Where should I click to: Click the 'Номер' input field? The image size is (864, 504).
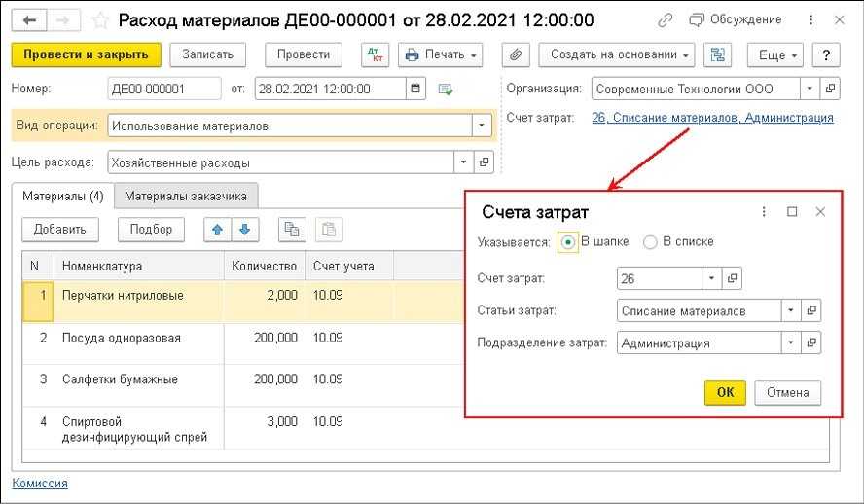(163, 90)
